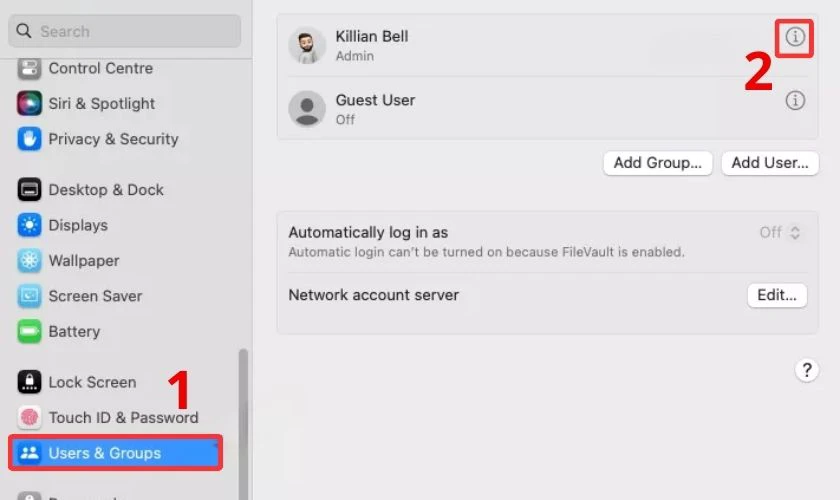840x500 pixels.
Task: Click the help question mark button
Action: (807, 370)
